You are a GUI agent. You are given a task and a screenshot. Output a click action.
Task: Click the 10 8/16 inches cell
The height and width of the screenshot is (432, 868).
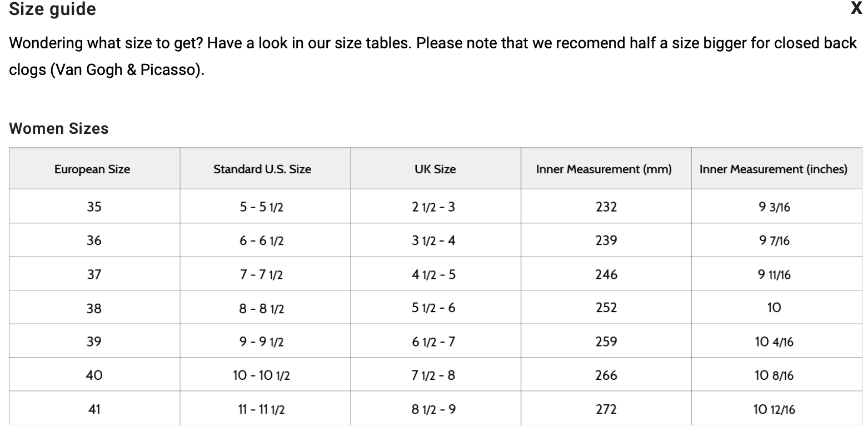click(x=774, y=376)
